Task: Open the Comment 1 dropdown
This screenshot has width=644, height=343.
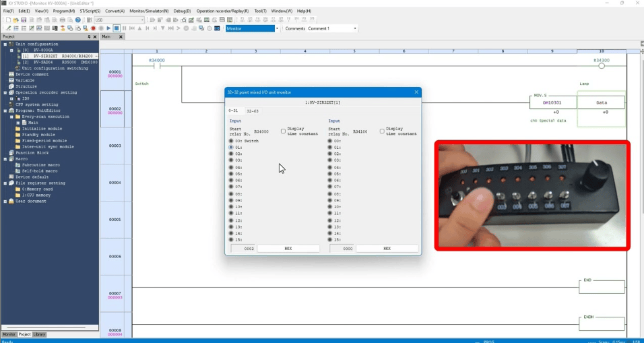Action: click(354, 28)
